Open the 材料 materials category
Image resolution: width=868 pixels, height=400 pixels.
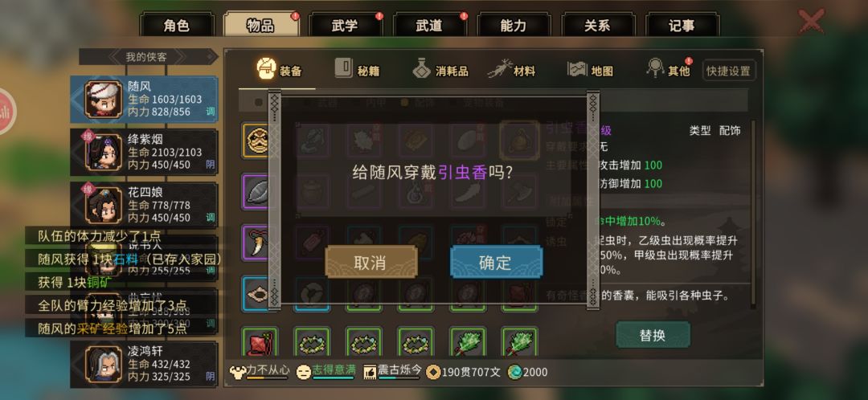pyautogui.click(x=511, y=70)
